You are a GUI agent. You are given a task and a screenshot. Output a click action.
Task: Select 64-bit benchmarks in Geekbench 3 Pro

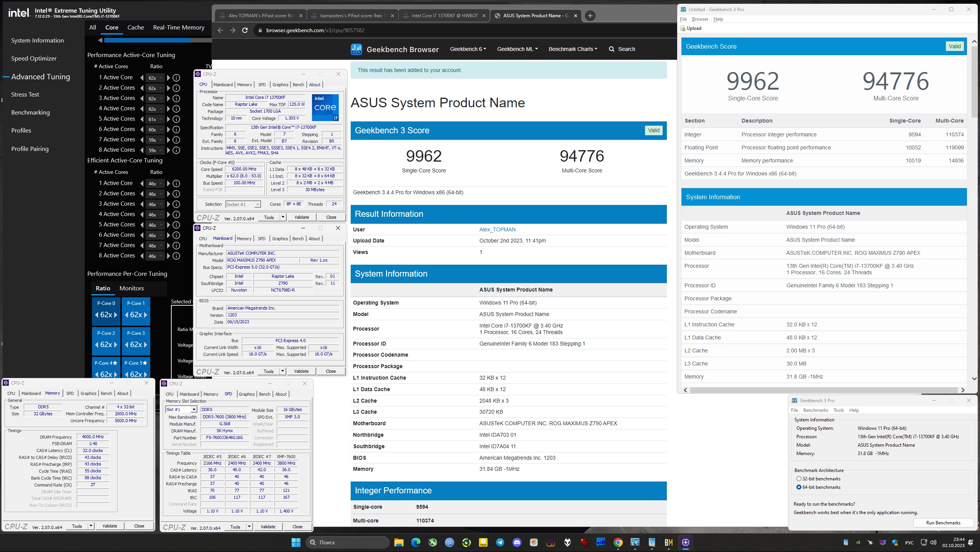click(x=799, y=487)
